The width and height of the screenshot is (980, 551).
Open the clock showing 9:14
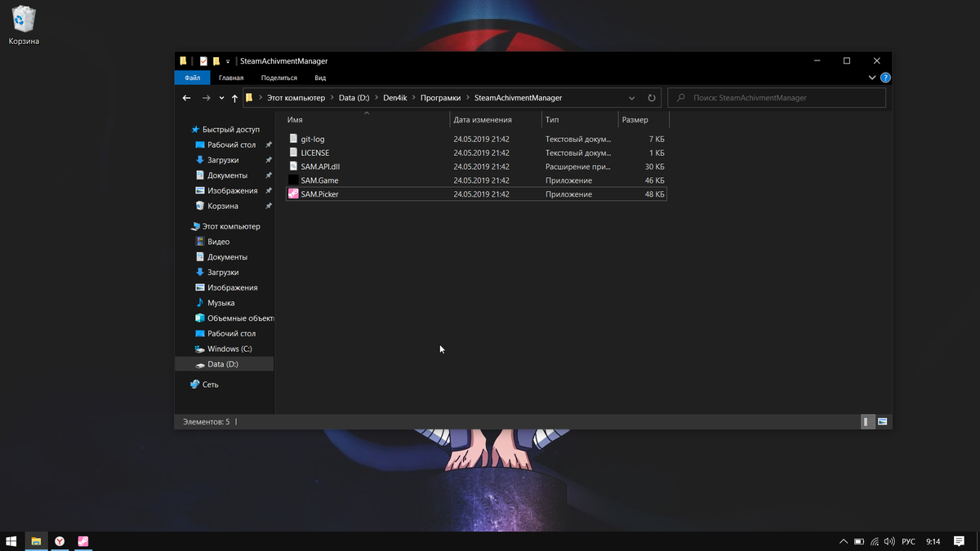933,541
